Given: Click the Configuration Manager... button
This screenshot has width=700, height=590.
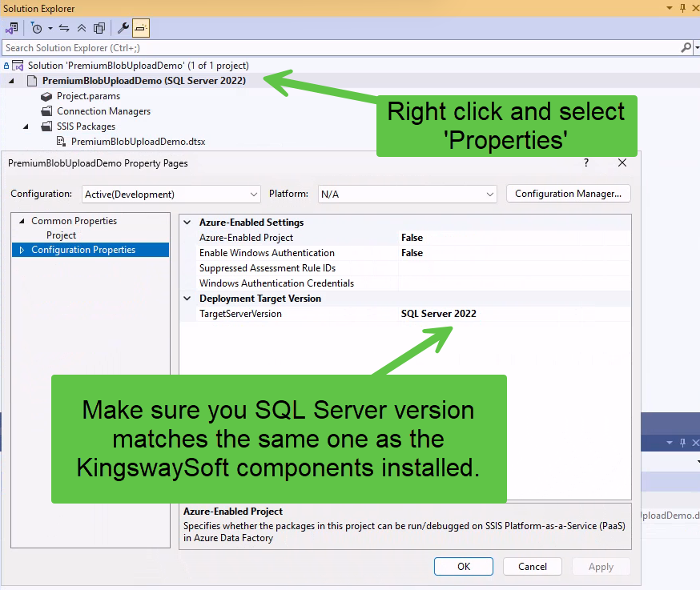Looking at the screenshot, I should click(x=569, y=194).
